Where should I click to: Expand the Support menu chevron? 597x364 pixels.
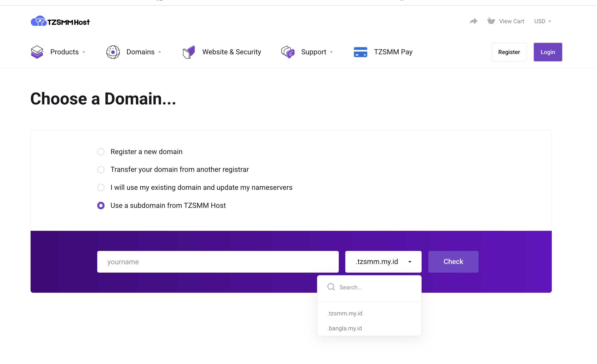(331, 52)
